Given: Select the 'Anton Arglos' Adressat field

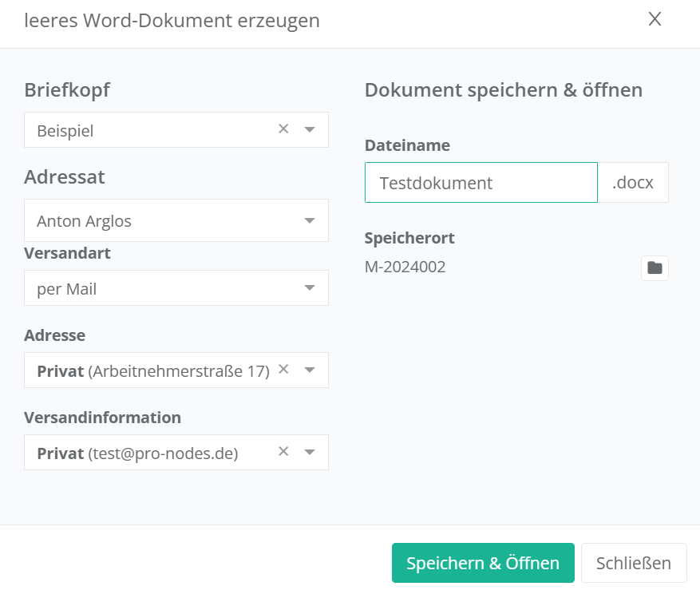Looking at the screenshot, I should (84, 221).
